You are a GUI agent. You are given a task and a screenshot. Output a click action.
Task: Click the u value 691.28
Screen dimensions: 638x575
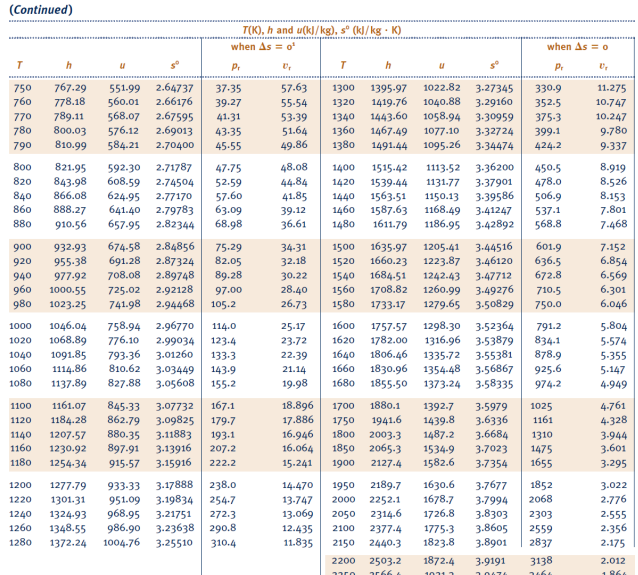(125, 261)
